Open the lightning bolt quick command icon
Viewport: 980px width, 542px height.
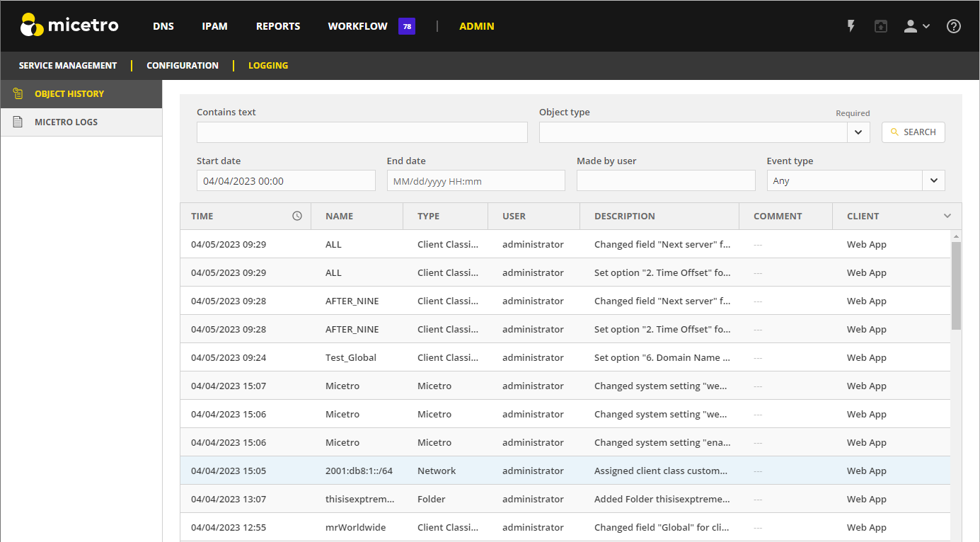pos(851,26)
